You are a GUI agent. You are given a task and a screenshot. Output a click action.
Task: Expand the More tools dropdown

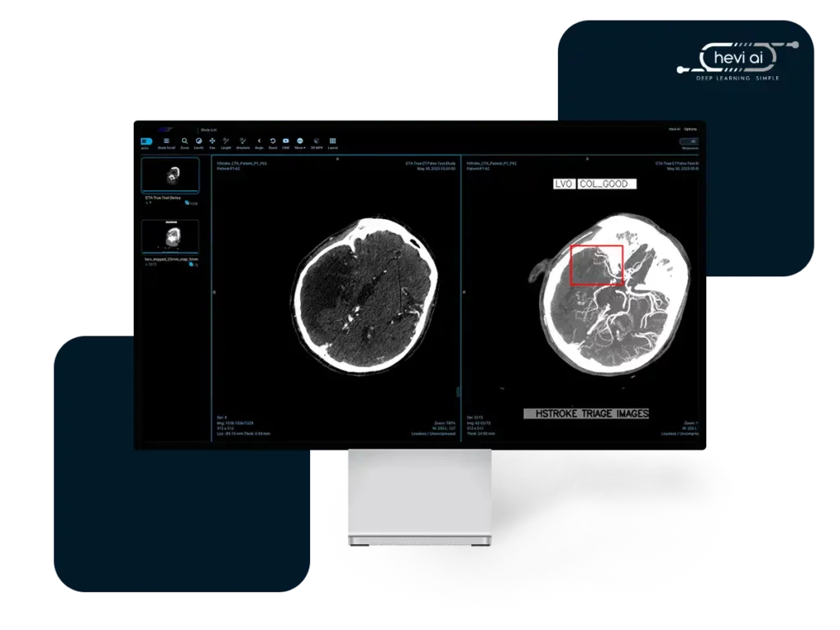[x=300, y=143]
